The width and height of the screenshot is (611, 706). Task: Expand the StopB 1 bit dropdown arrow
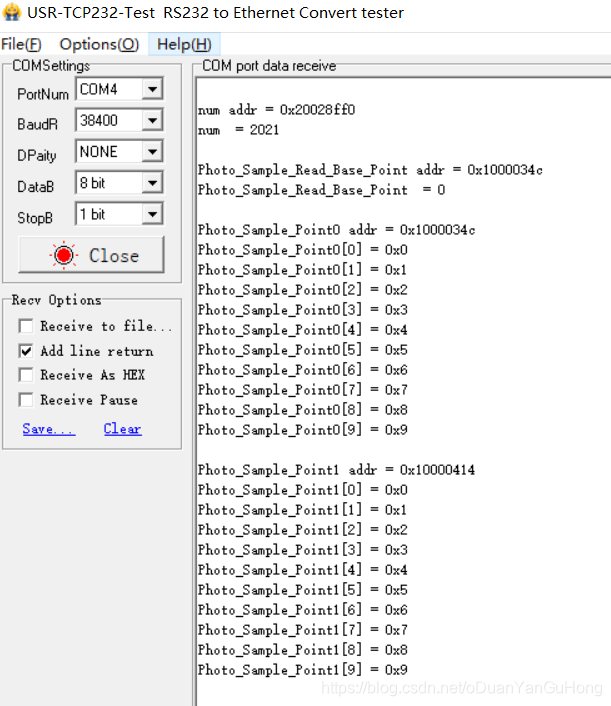tap(152, 214)
